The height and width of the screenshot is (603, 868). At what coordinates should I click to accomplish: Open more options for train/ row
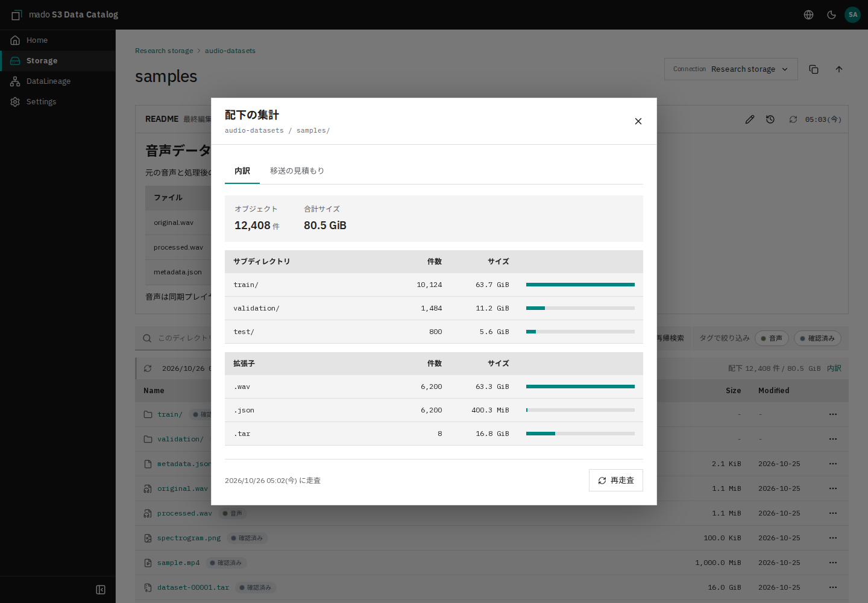tap(833, 414)
